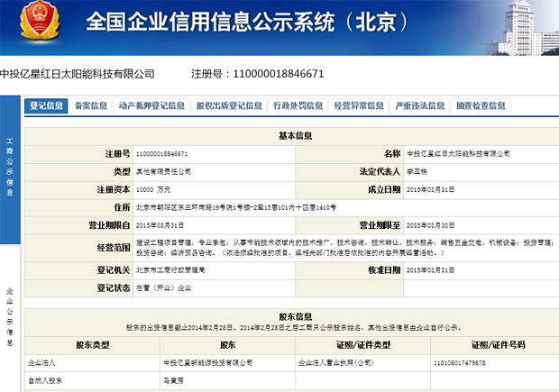559x392 pixels.
Task: Click the 股东类型 column header
Action: coord(69,345)
